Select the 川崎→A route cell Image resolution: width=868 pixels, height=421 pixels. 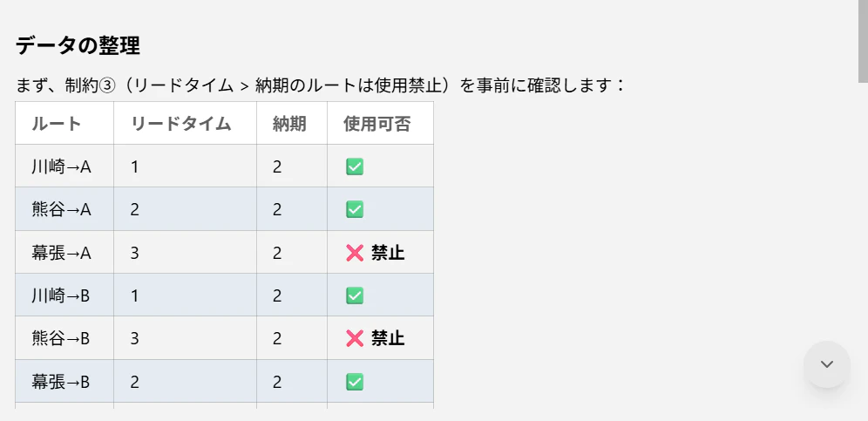tap(64, 166)
